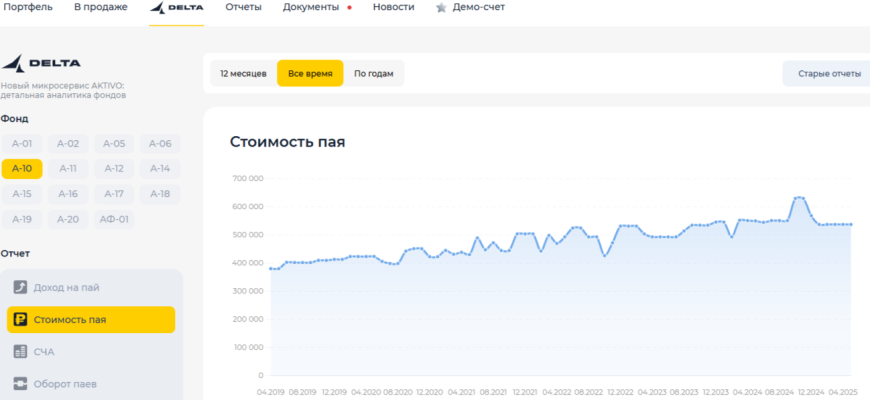
Task: Click the Delta logo tab in top navigation
Action: pos(176,8)
